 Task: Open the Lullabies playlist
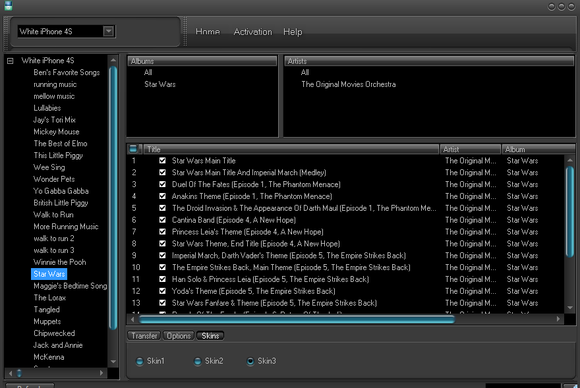click(47, 108)
